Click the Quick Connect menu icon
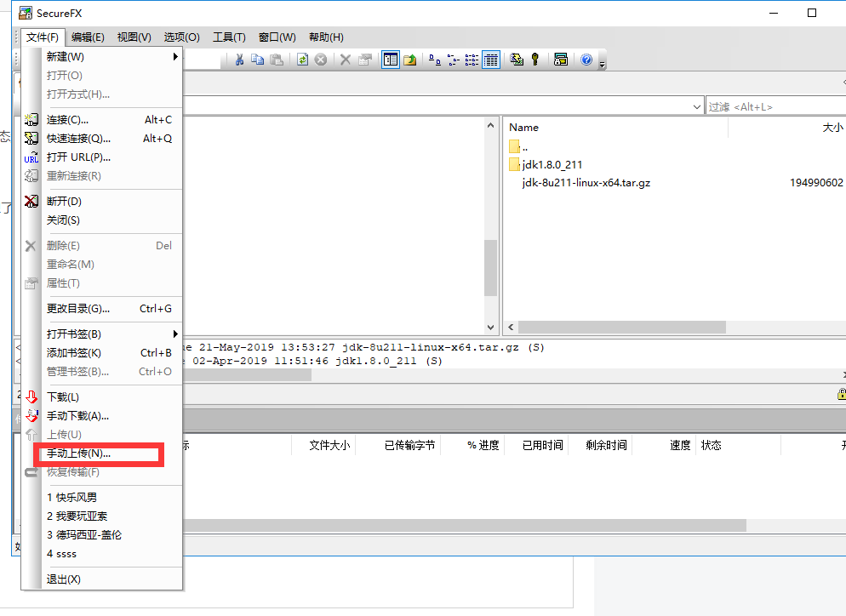The image size is (846, 616). pos(31,139)
